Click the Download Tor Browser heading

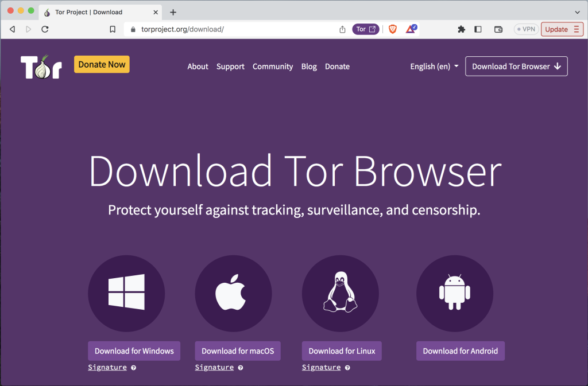(x=295, y=171)
